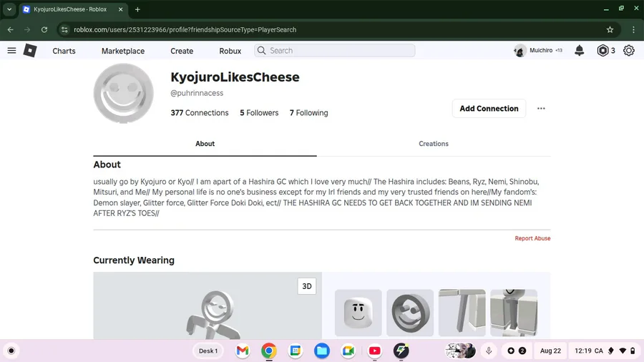Go back to previous page
The image size is (644, 362).
coord(10,29)
